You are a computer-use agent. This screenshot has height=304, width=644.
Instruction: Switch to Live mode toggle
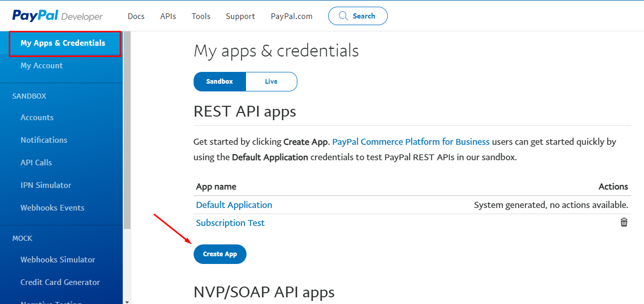click(x=271, y=82)
